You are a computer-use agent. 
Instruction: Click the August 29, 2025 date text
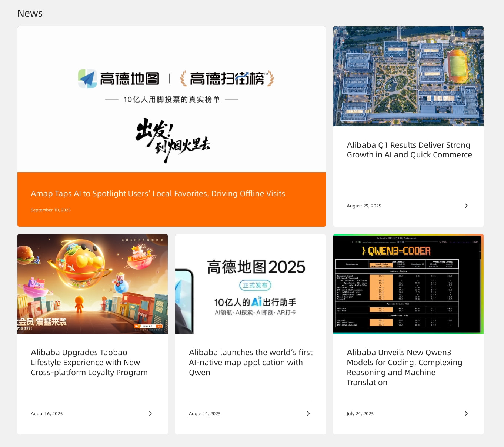click(364, 206)
